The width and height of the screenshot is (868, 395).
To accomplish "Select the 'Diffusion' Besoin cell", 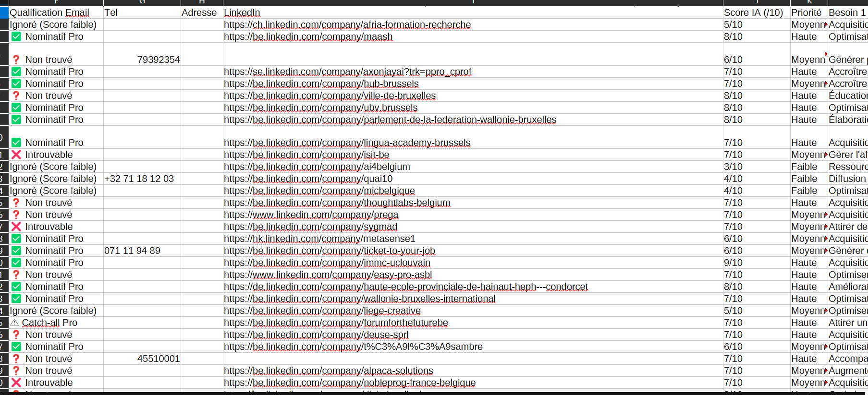I will [x=848, y=179].
